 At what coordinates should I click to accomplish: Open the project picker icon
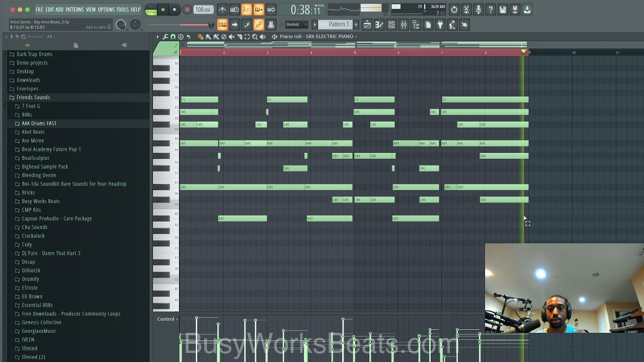coord(428,25)
